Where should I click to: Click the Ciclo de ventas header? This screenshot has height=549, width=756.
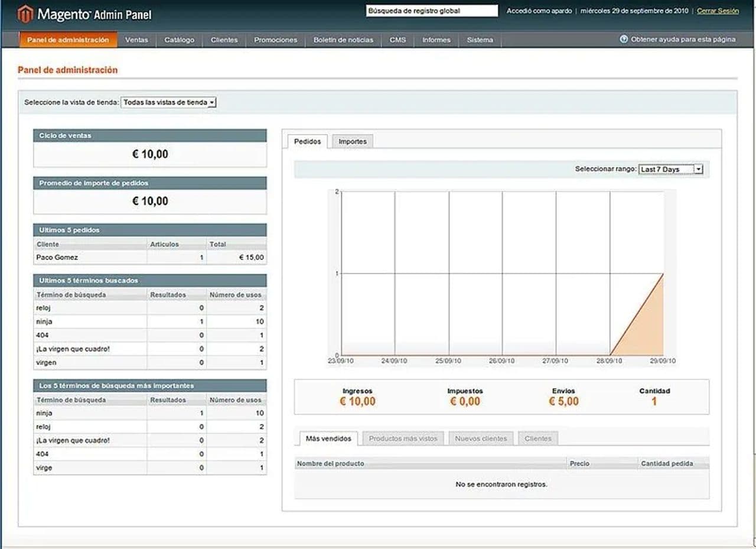pos(149,135)
